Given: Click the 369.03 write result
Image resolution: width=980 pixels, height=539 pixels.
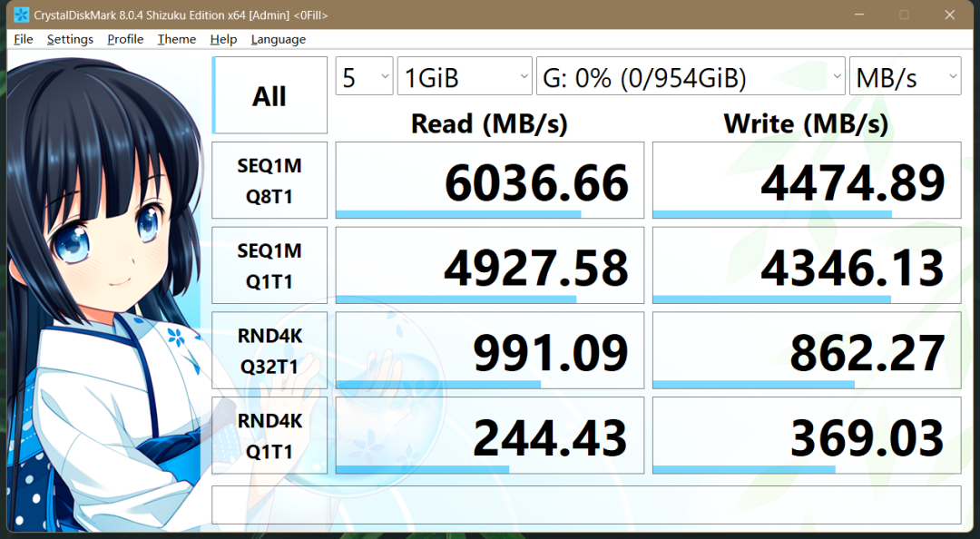Looking at the screenshot, I should tap(807, 436).
